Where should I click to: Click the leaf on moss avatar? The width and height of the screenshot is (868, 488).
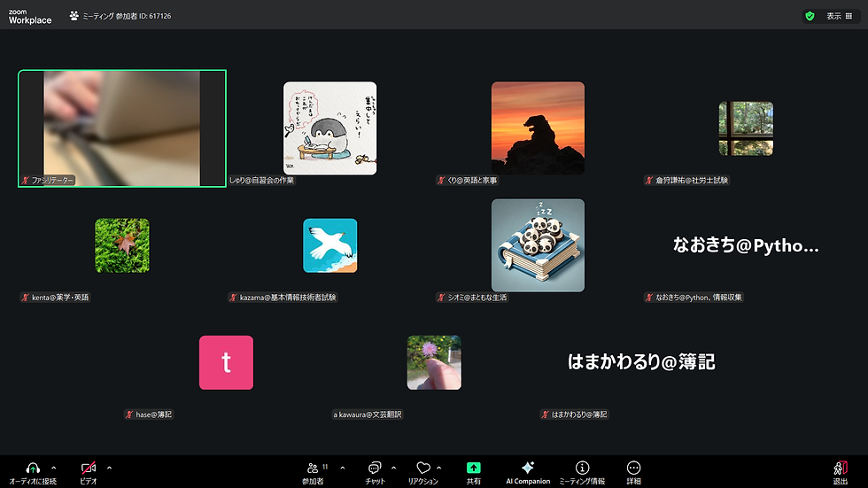click(x=122, y=245)
